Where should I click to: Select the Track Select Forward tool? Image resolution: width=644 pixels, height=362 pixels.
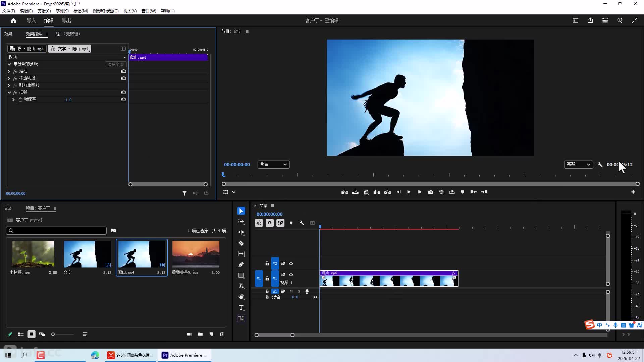pyautogui.click(x=241, y=222)
